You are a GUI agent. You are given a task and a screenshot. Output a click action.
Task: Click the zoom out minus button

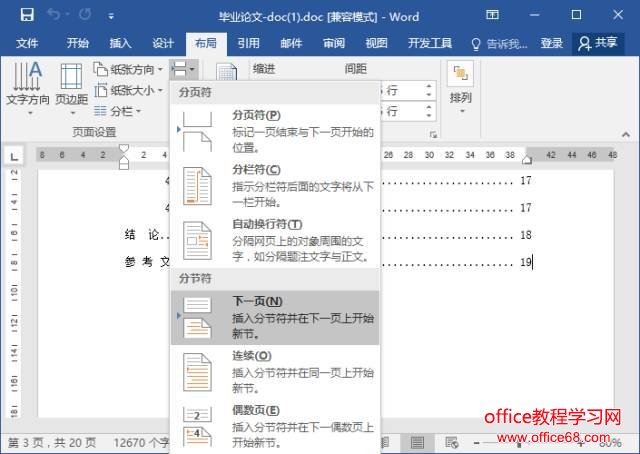476,443
